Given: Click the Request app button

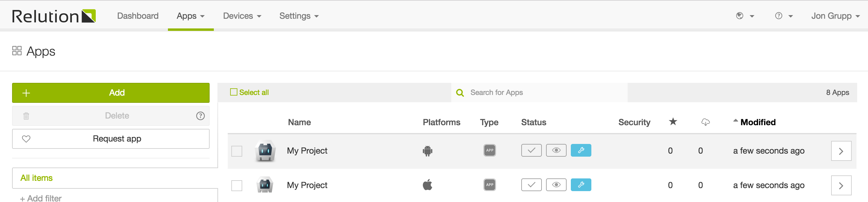Looking at the screenshot, I should click(x=111, y=139).
